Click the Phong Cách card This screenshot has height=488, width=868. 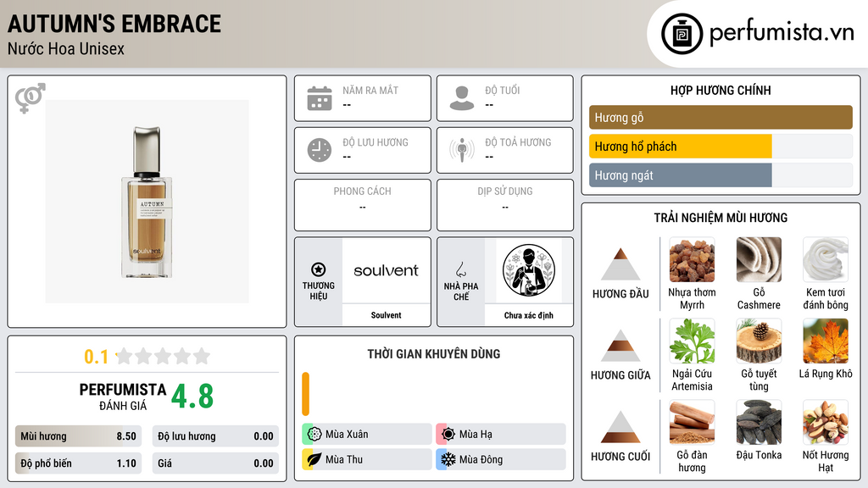(363, 205)
